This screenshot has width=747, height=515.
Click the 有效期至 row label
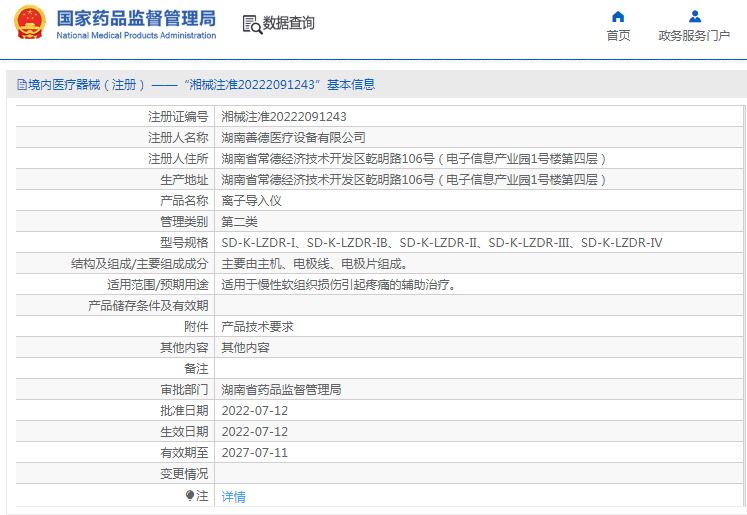(x=184, y=453)
